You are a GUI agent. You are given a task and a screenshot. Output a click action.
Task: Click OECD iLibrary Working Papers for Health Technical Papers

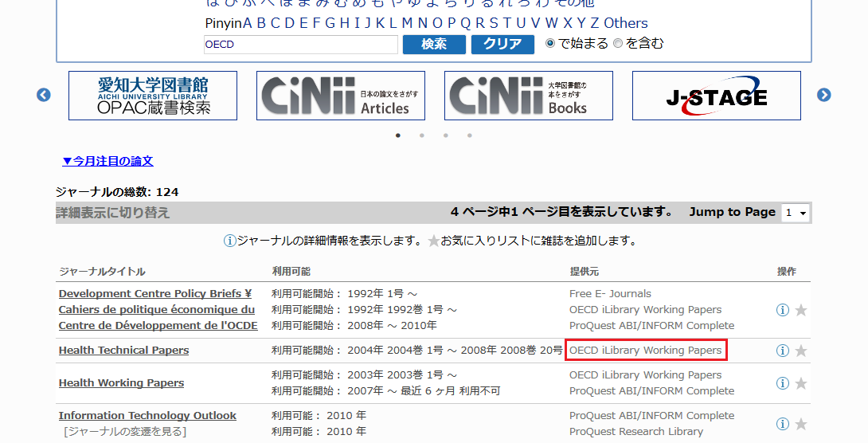pos(646,351)
